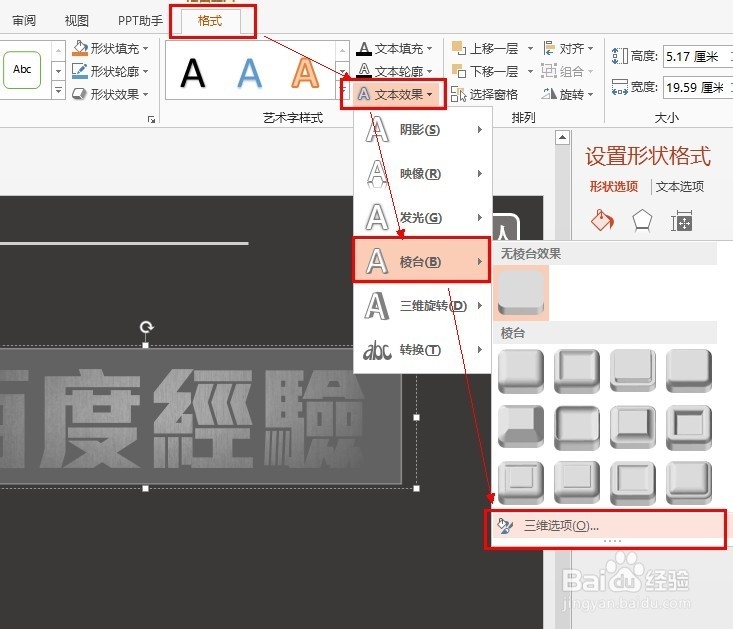This screenshot has height=629, width=733.
Task: Choose fourth bevel preset in row one
Action: point(689,371)
